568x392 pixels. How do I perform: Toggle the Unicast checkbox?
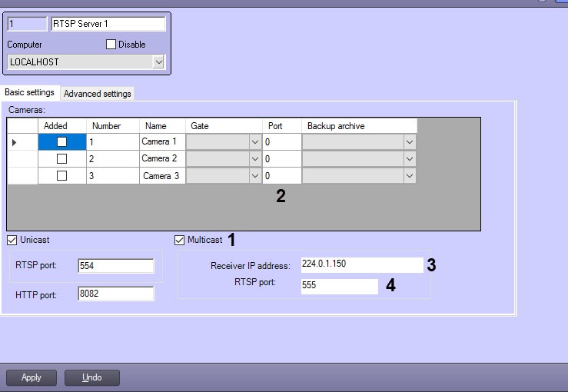(13, 241)
